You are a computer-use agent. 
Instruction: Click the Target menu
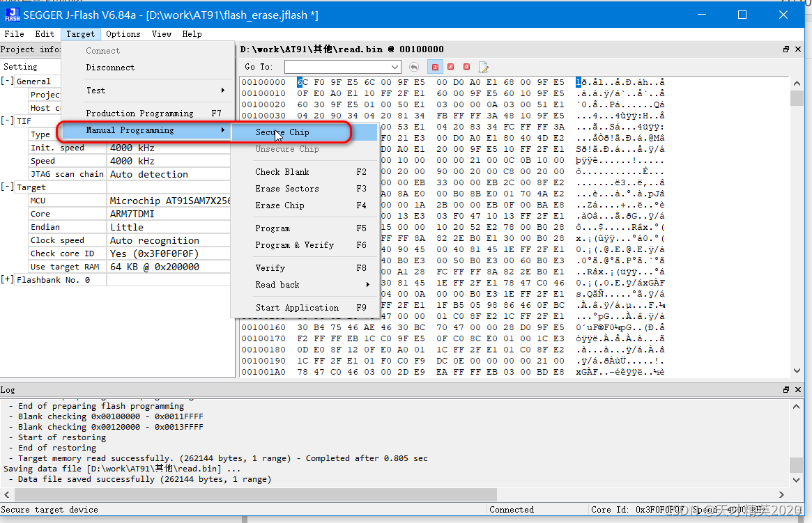point(80,34)
